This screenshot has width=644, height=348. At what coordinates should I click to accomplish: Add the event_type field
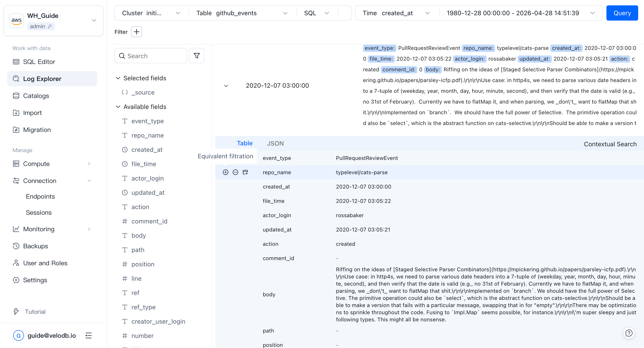[148, 121]
